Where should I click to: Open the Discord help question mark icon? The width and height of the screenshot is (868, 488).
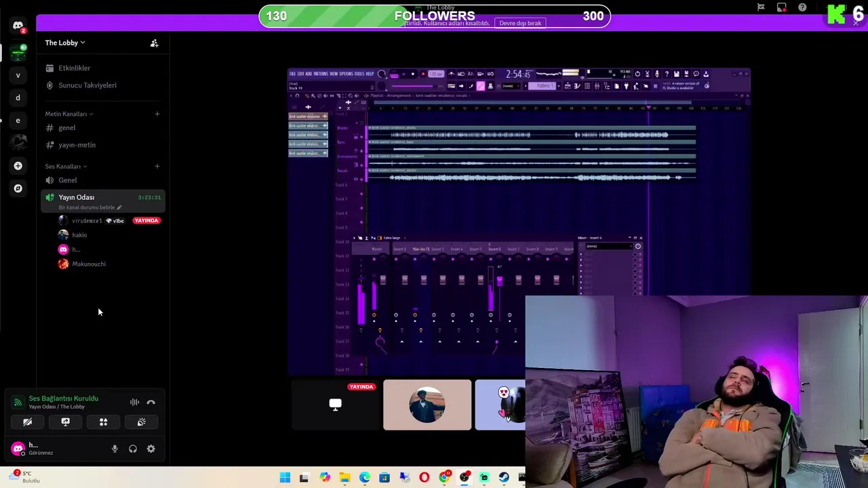pos(802,7)
